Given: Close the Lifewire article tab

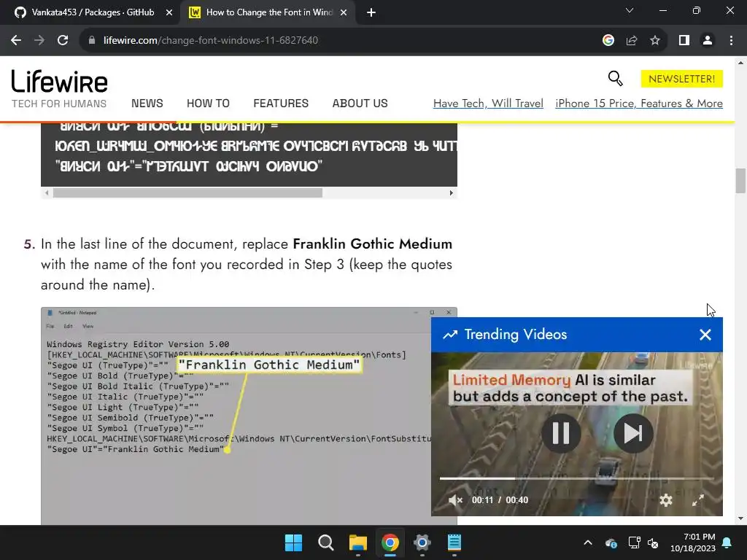Looking at the screenshot, I should coord(344,12).
